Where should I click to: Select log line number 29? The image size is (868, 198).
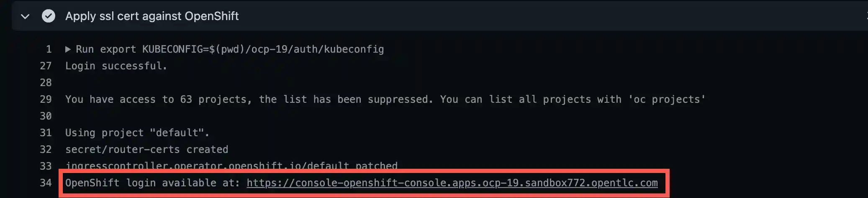[46, 99]
